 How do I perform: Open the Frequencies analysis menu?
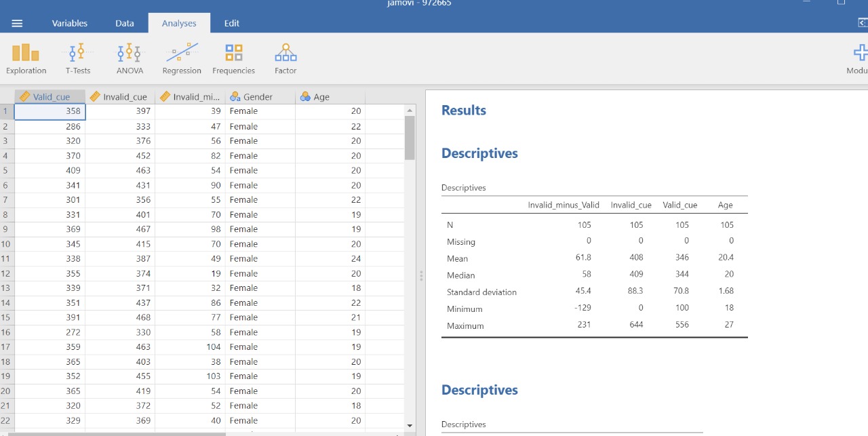[x=234, y=59]
